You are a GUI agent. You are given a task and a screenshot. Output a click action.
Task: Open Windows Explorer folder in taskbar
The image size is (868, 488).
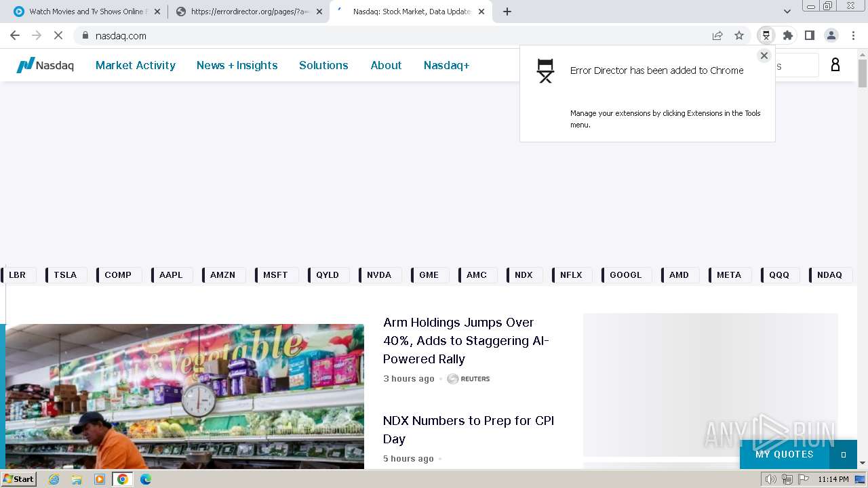77,479
